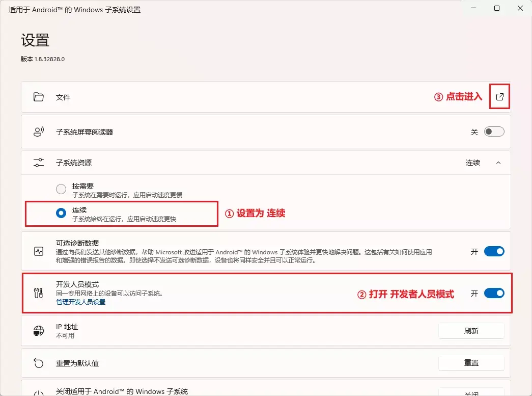Close the WSA settings window
The width and height of the screenshot is (532, 396).
(520, 8)
